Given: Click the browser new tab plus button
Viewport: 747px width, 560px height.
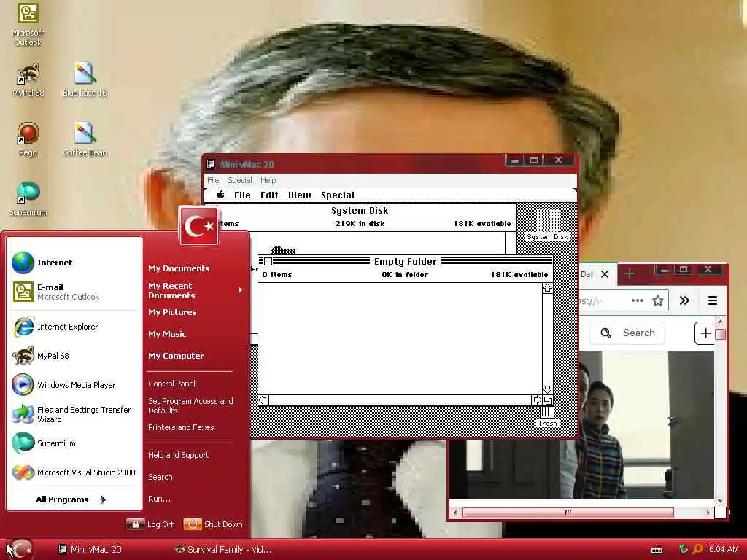Looking at the screenshot, I should pyautogui.click(x=630, y=274).
